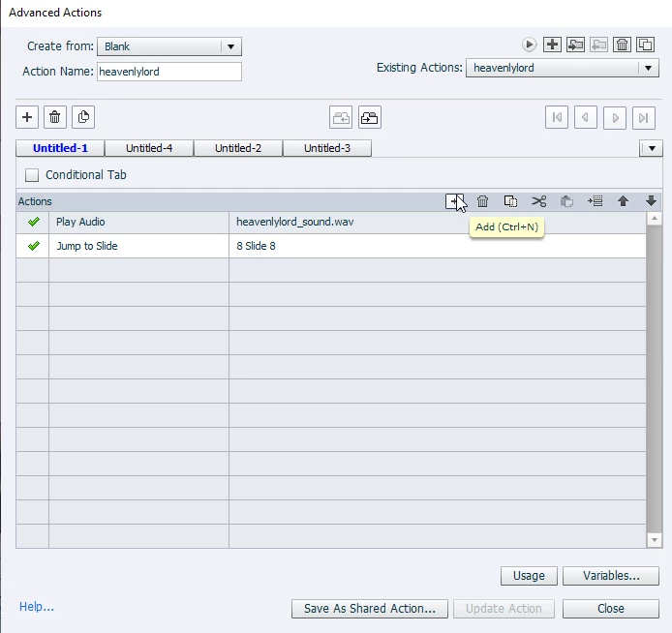Switch to the Untitled-2 tab
The width and height of the screenshot is (672, 633).
238,148
